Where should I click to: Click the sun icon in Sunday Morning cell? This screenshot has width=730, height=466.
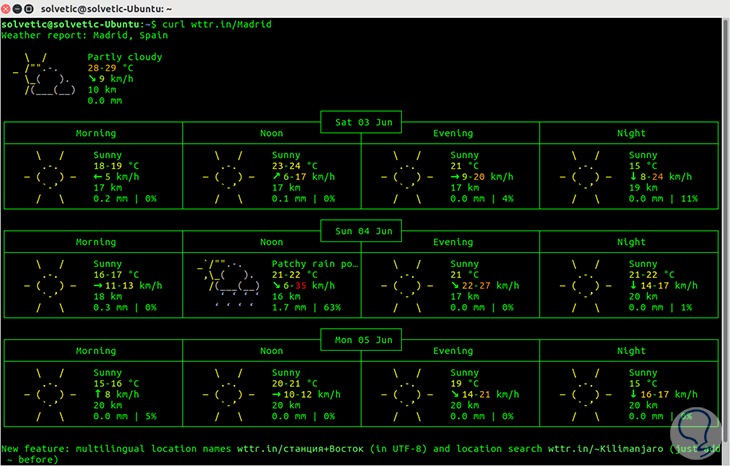coord(50,286)
